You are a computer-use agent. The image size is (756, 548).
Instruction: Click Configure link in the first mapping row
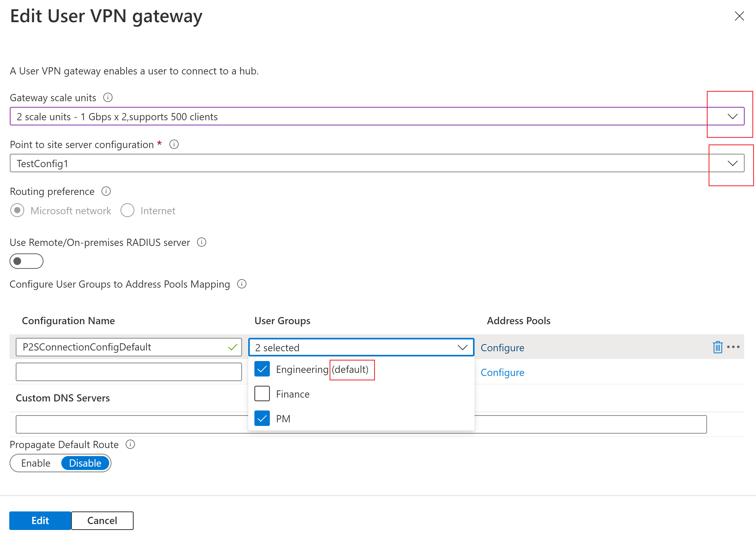point(502,348)
